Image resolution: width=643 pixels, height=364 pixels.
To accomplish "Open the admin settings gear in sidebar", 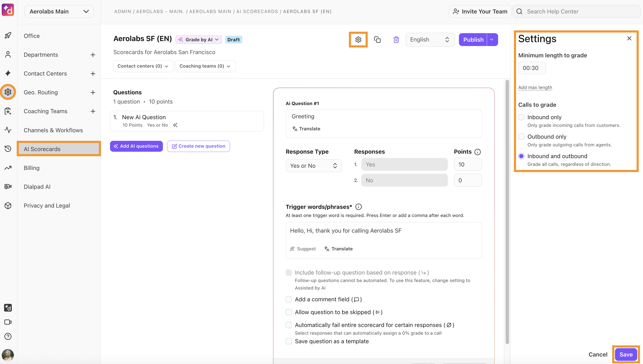I will [8, 92].
